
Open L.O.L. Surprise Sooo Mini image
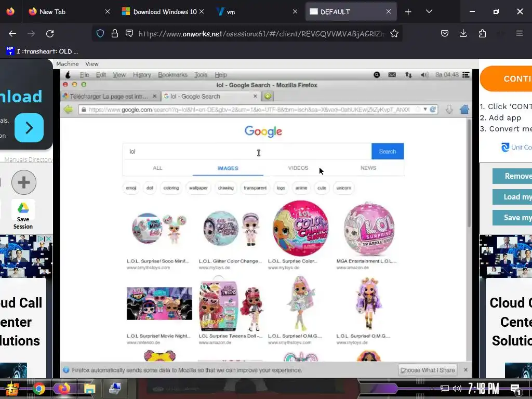(159, 229)
